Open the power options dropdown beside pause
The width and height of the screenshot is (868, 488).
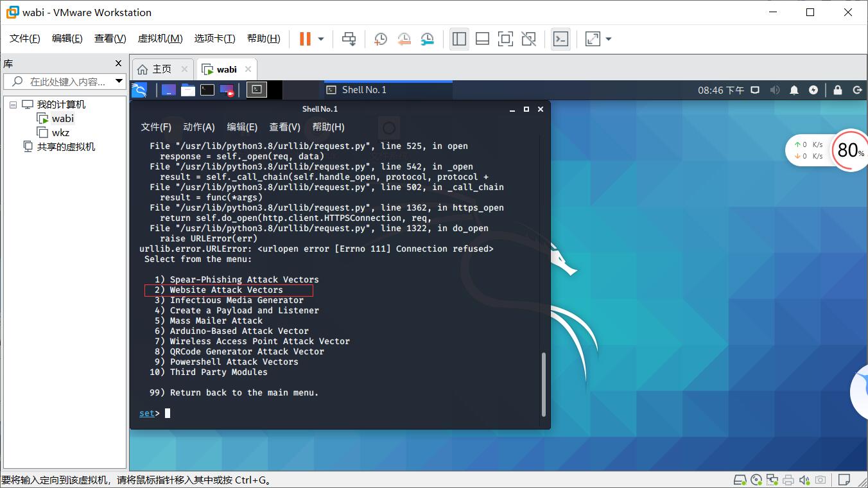point(321,39)
